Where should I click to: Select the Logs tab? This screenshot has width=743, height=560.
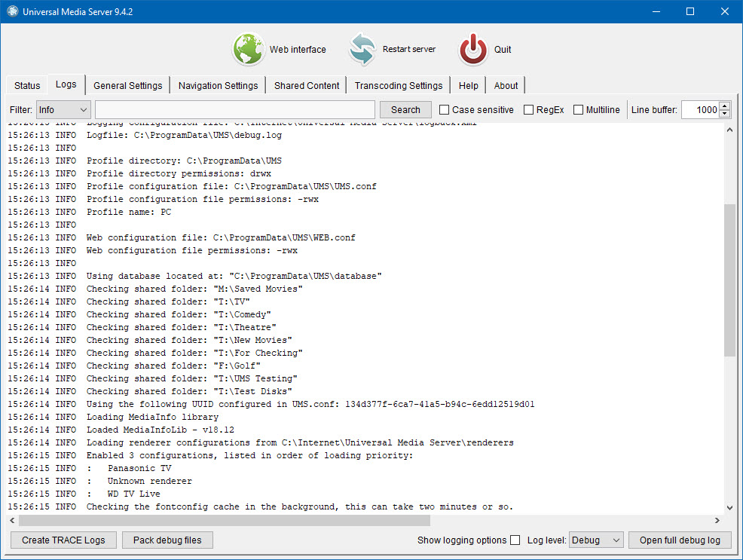[x=66, y=84]
